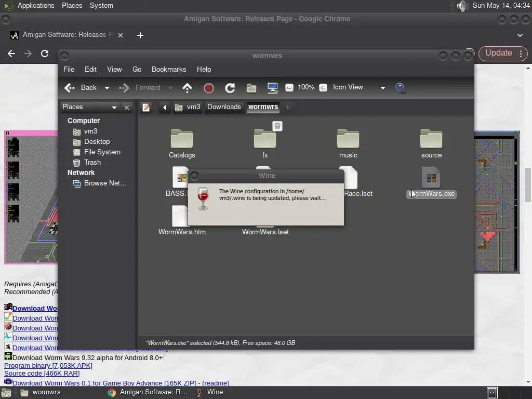This screenshot has height=399, width=532.
Task: Close the Places side pane
Action: (127, 108)
